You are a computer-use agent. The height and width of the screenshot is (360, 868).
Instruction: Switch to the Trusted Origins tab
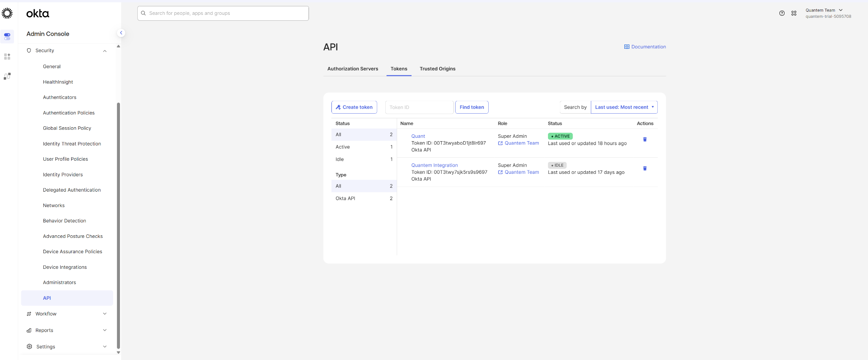click(437, 69)
